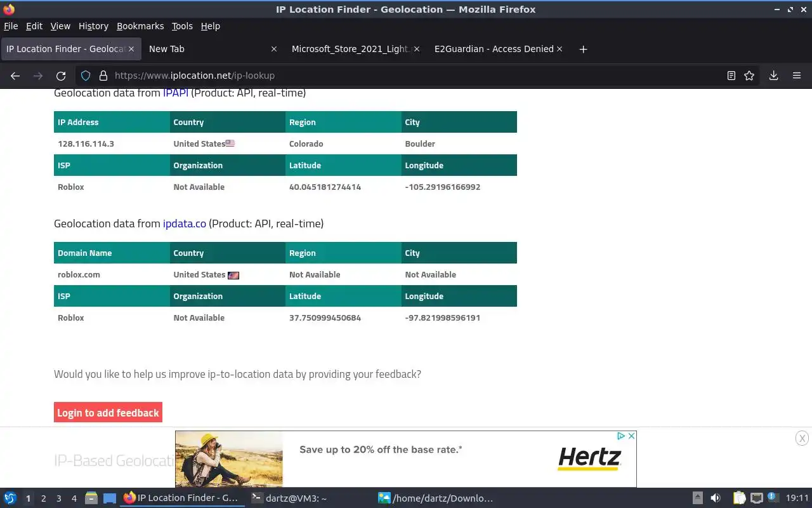
Task: Switch to the Microsoft_Store_2021 tab
Action: tap(357, 49)
